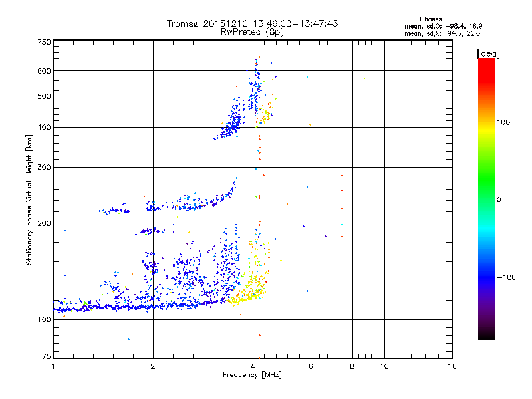Click the y-axis tick label '750'
Screen dimensions: 532x399
(x=44, y=42)
